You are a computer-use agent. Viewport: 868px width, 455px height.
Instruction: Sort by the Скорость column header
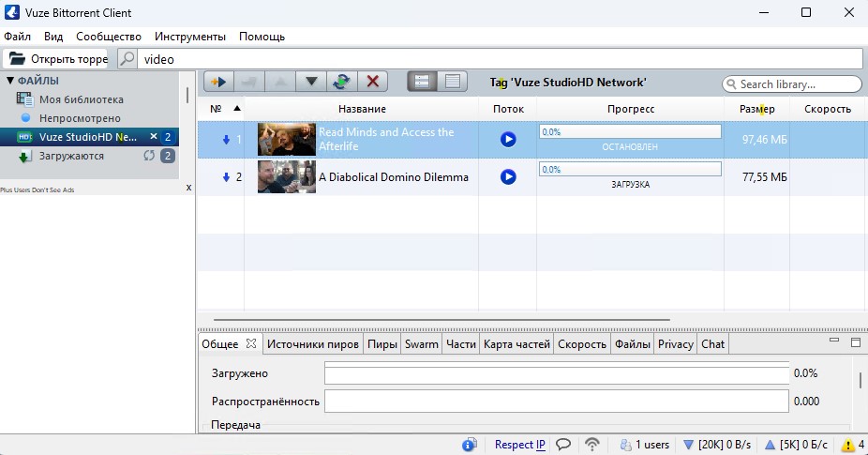pyautogui.click(x=828, y=109)
